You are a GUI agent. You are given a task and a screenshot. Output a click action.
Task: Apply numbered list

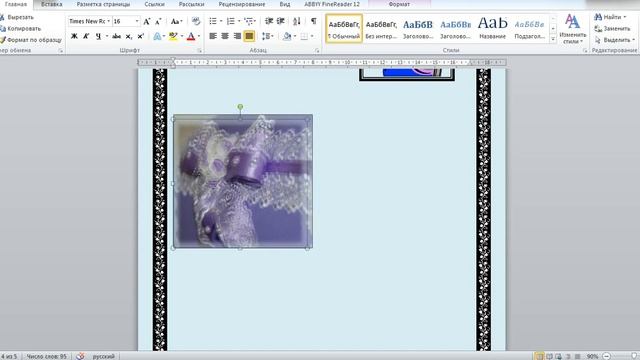pyautogui.click(x=231, y=21)
